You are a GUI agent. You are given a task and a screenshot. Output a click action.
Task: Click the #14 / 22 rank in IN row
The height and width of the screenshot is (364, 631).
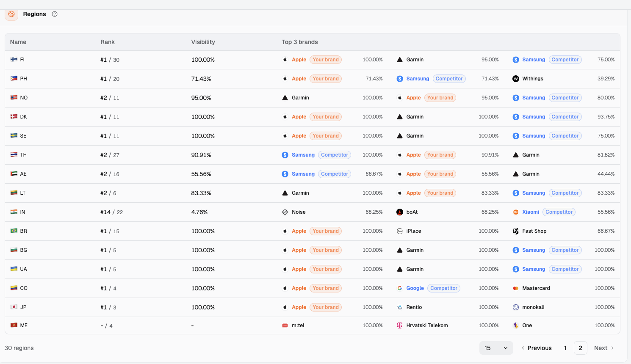[x=112, y=212]
